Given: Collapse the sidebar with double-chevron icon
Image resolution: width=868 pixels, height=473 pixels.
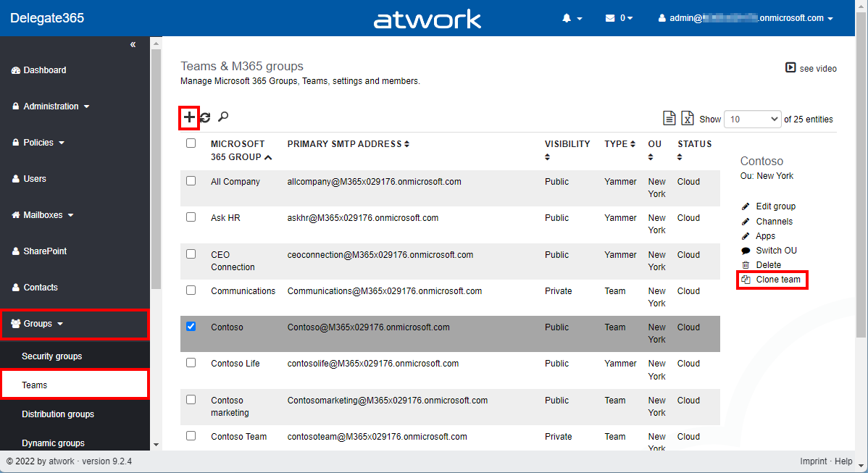Looking at the screenshot, I should [x=133, y=45].
